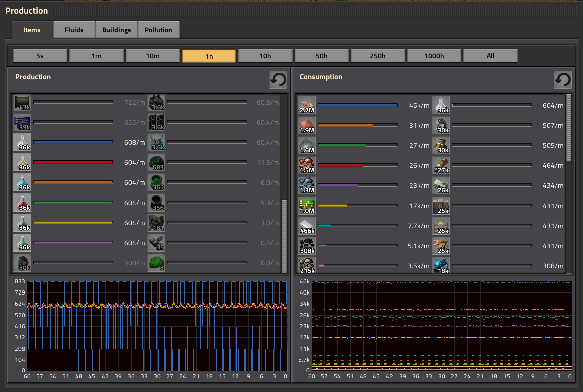Click the Consumption list scrollbar
Viewport: 583px width, 392px height.
[568, 128]
